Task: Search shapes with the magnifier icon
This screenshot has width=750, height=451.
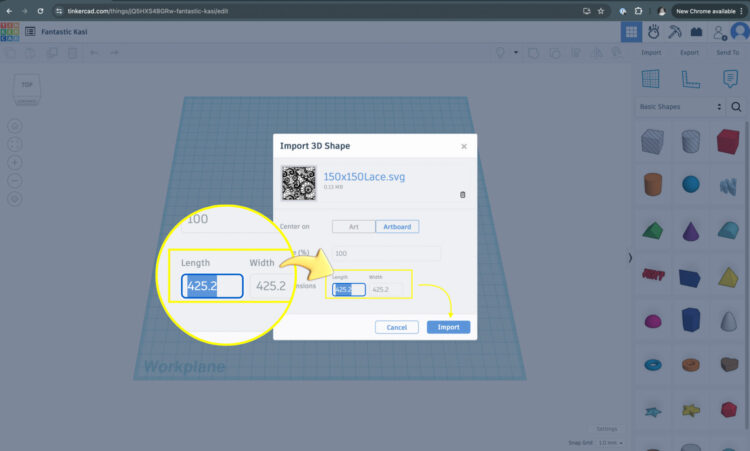Action: (736, 106)
